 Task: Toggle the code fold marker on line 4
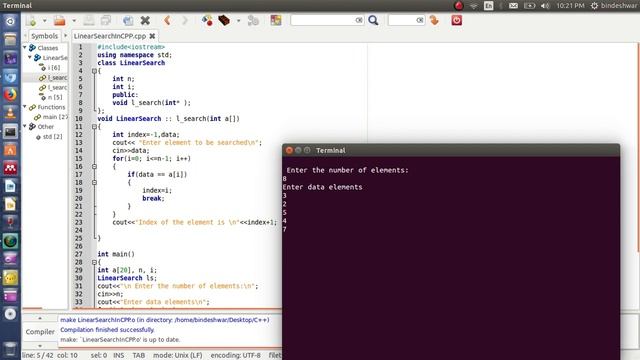tap(94, 71)
